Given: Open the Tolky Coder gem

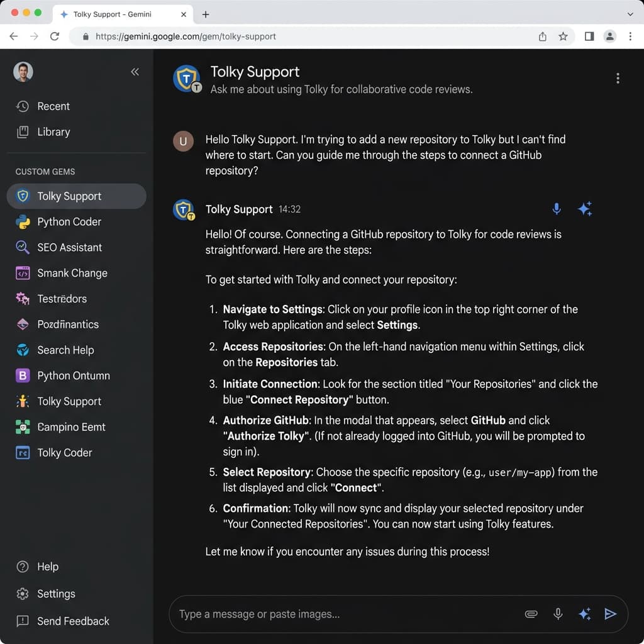Looking at the screenshot, I should (x=76, y=453).
